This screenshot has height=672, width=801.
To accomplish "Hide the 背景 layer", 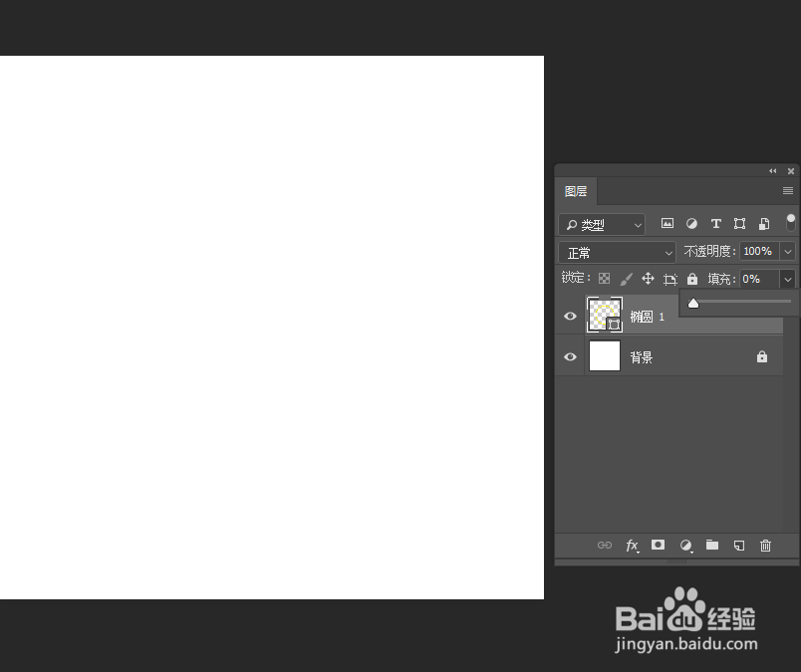I will coord(570,356).
